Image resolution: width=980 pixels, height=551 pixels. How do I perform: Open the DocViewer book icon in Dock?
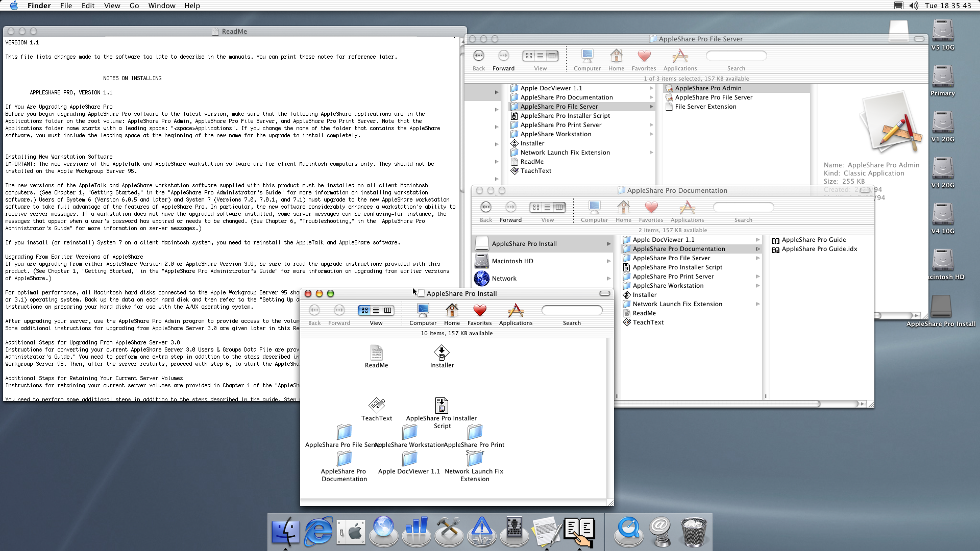click(579, 532)
